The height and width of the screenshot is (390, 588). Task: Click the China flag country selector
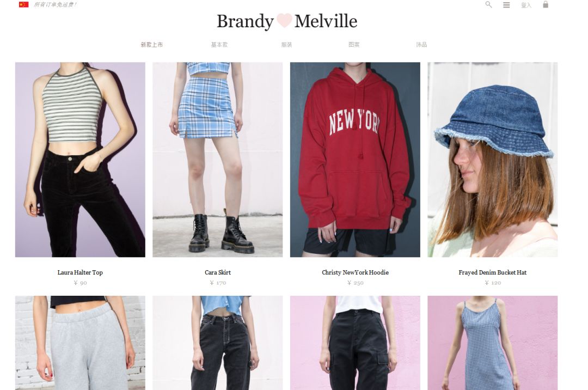click(x=23, y=4)
